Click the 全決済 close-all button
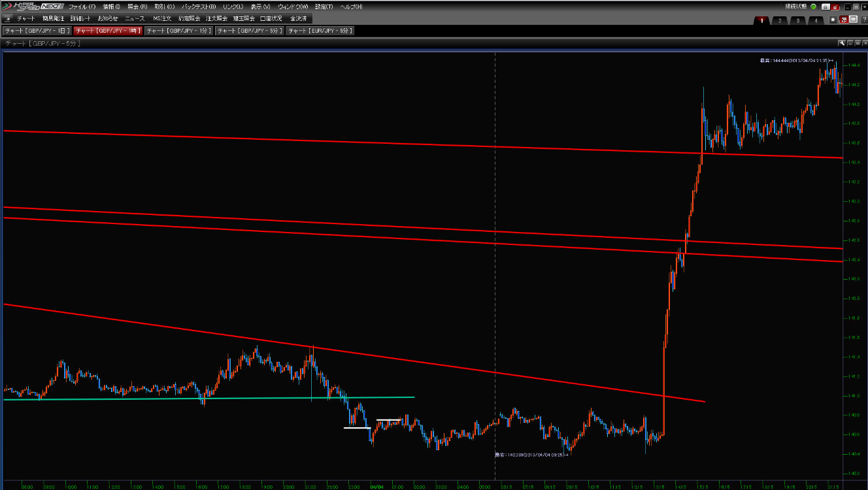Screen dimensions: 868x490 click(x=298, y=18)
